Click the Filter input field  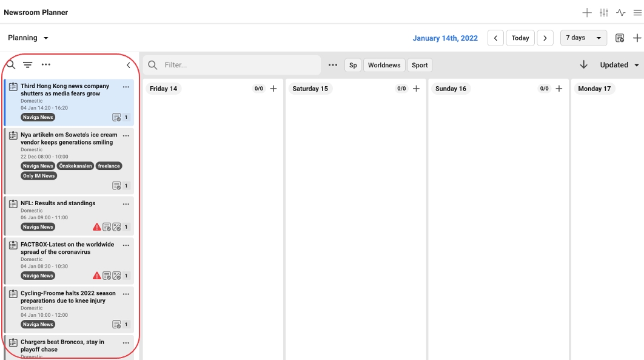click(x=240, y=65)
